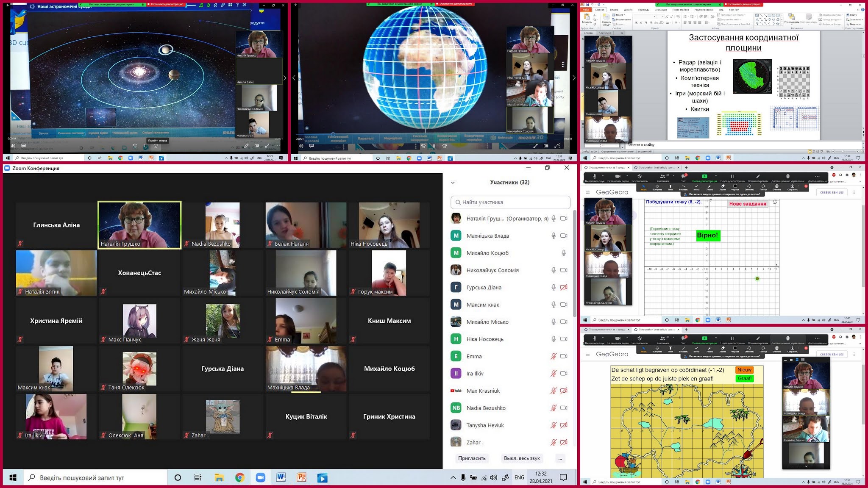
Task: Collapse panel using chevron beside Участники (32)
Action: click(x=453, y=183)
